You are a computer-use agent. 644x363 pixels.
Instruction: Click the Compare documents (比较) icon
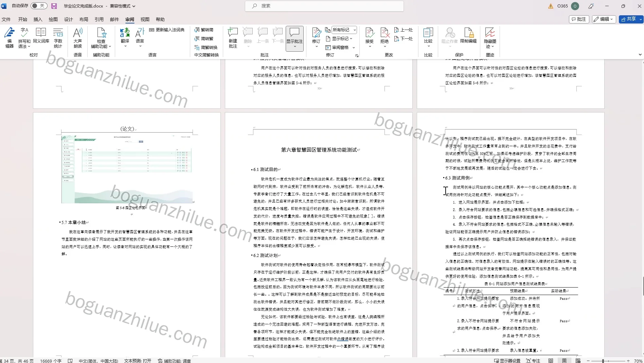pyautogui.click(x=428, y=33)
